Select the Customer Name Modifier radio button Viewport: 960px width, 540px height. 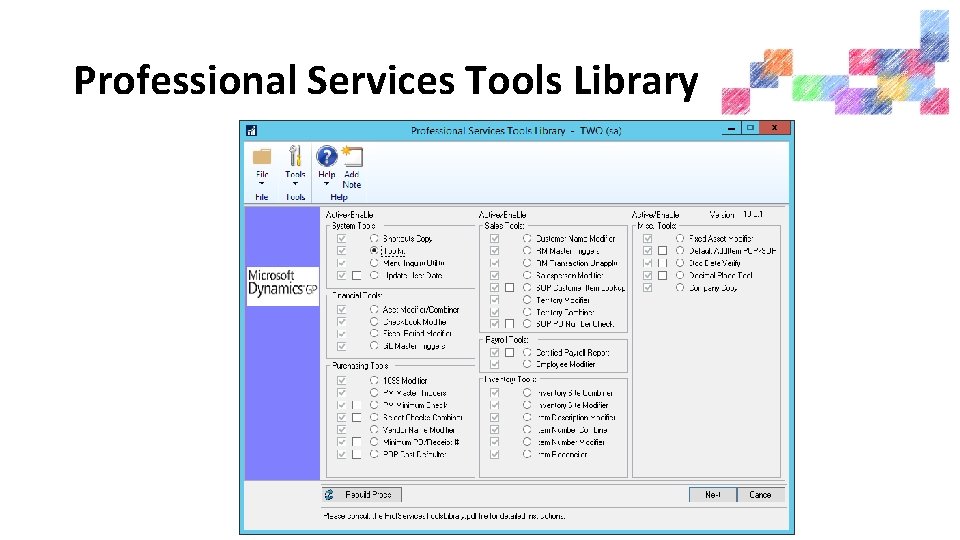tap(527, 238)
